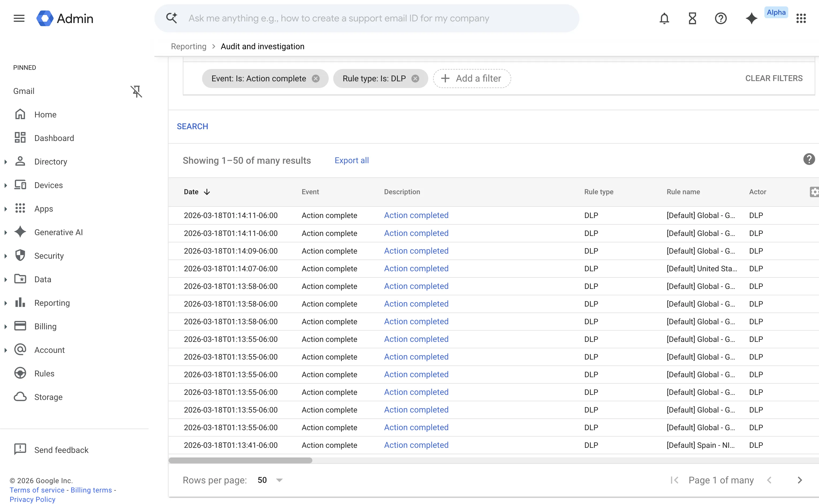Click the session timer hourglass icon
The image size is (819, 504).
(x=692, y=18)
